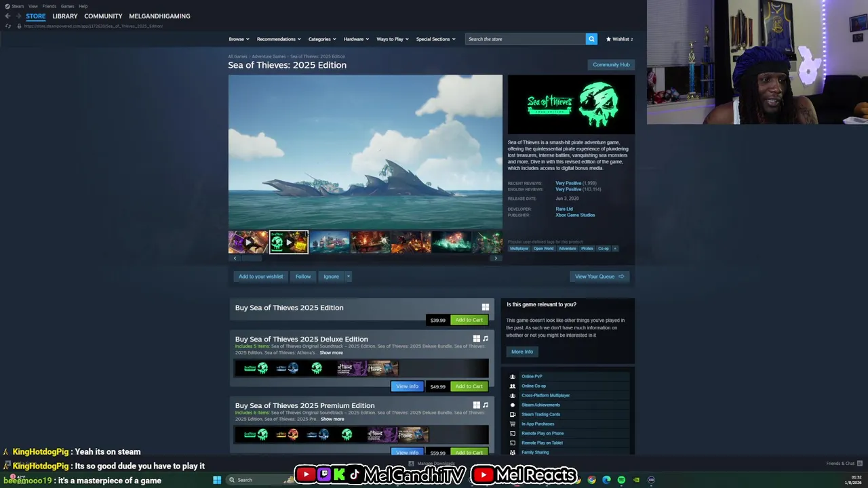Open Chrome from the taskbar
868x488 pixels.
[592, 480]
